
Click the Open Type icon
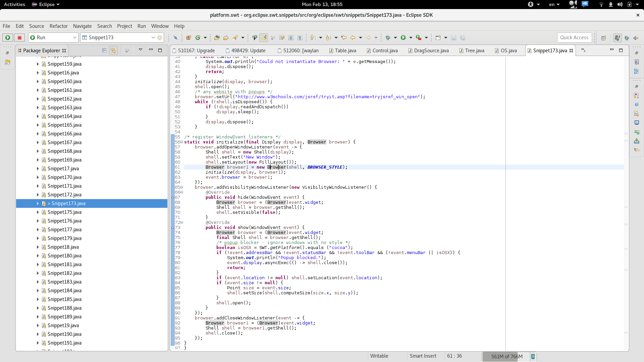coord(217,38)
